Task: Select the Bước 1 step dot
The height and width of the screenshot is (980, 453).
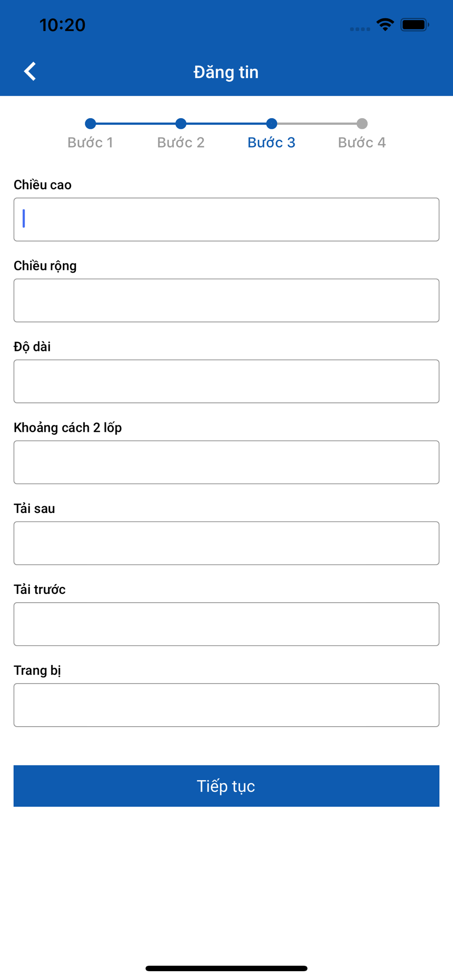Action: click(90, 123)
